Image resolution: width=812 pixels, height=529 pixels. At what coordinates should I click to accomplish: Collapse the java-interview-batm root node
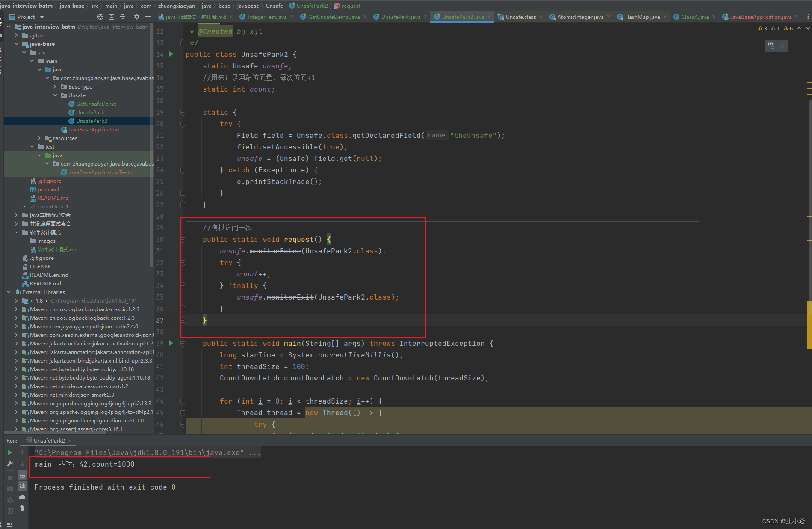(x=9, y=27)
